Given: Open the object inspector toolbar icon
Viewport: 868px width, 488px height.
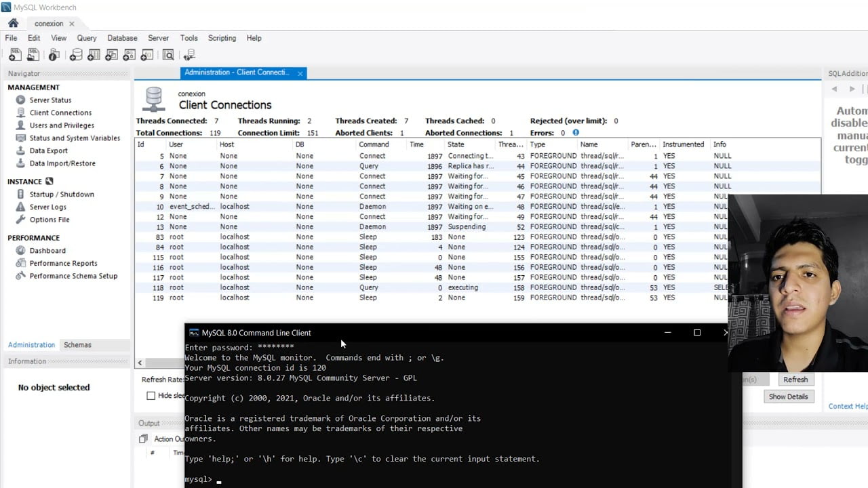Looking at the screenshot, I should pos(55,55).
